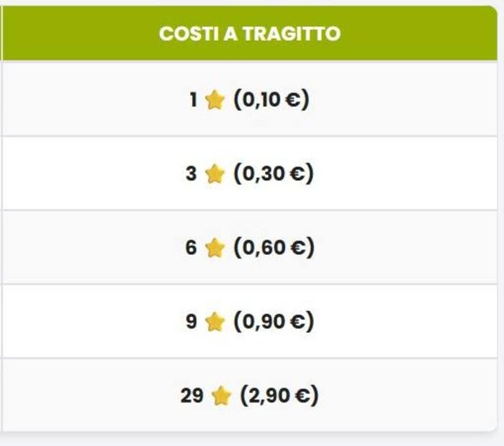Select the (0,60 €) price text

tap(274, 247)
